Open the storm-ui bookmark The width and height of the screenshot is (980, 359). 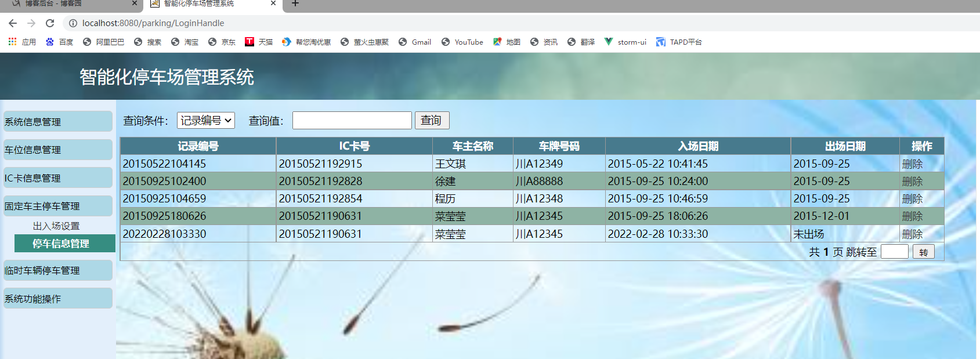[625, 42]
